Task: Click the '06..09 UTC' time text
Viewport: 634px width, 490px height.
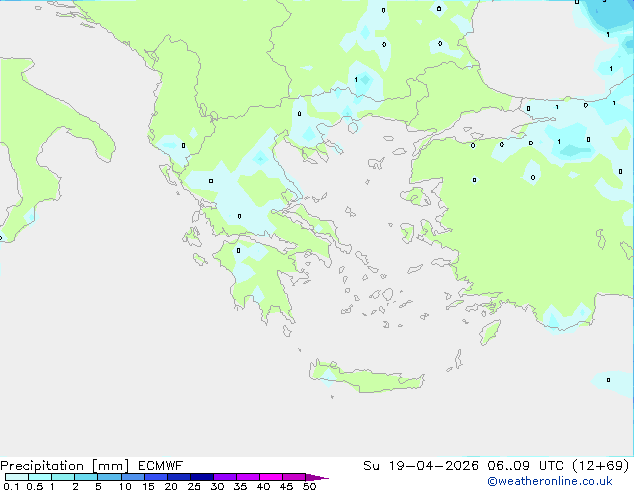Action: click(525, 466)
